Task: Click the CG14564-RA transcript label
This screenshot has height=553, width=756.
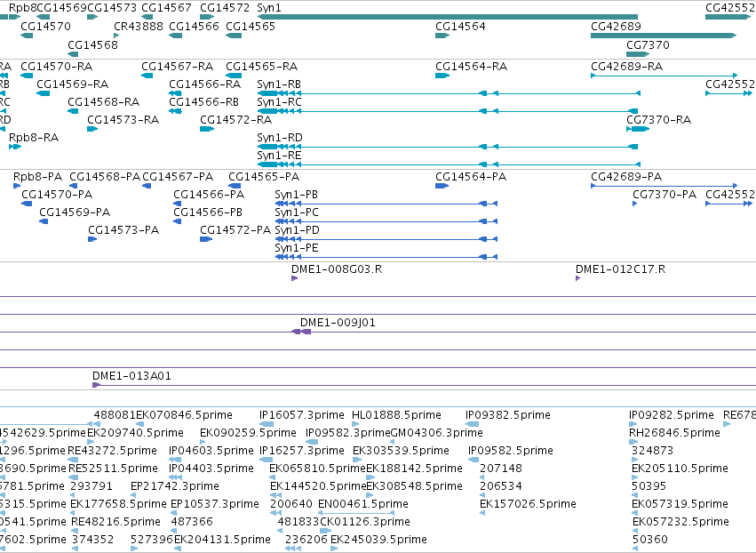Action: (471, 66)
